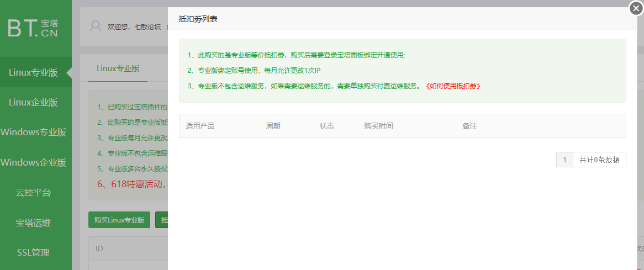Open the 《如何使用抵扣券》 link

pos(452,86)
